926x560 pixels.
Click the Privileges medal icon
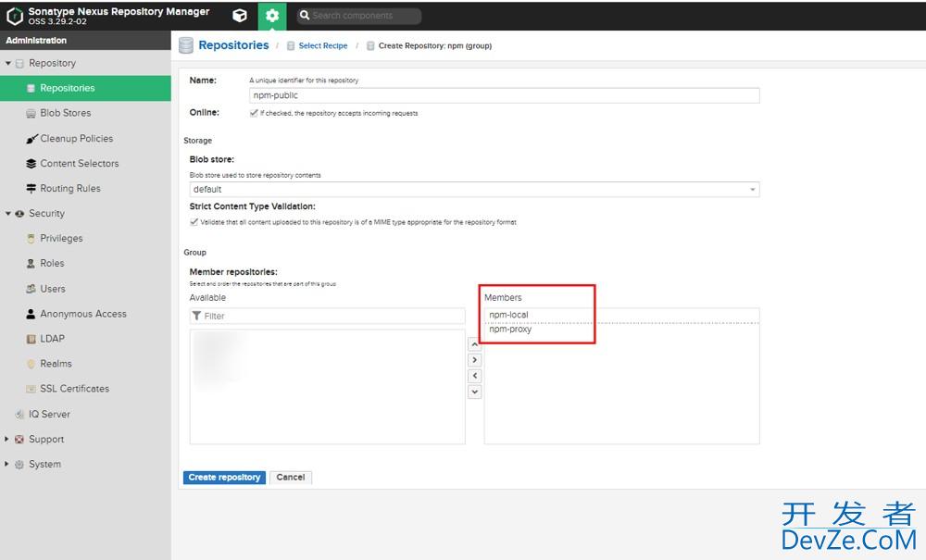pos(31,239)
